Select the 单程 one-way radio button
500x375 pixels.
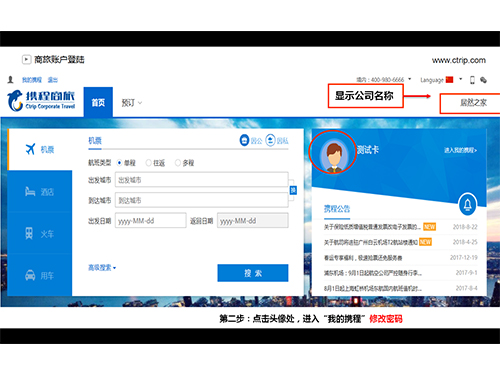(119, 163)
